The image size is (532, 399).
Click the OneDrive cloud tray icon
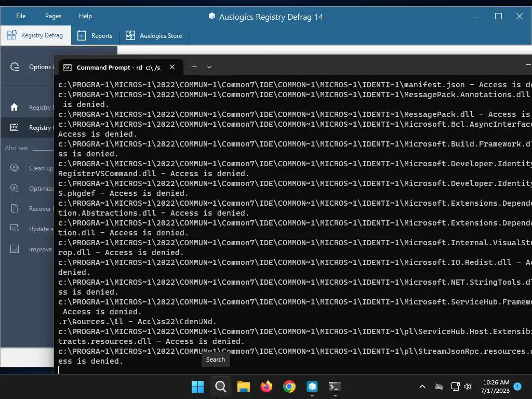(x=439, y=387)
